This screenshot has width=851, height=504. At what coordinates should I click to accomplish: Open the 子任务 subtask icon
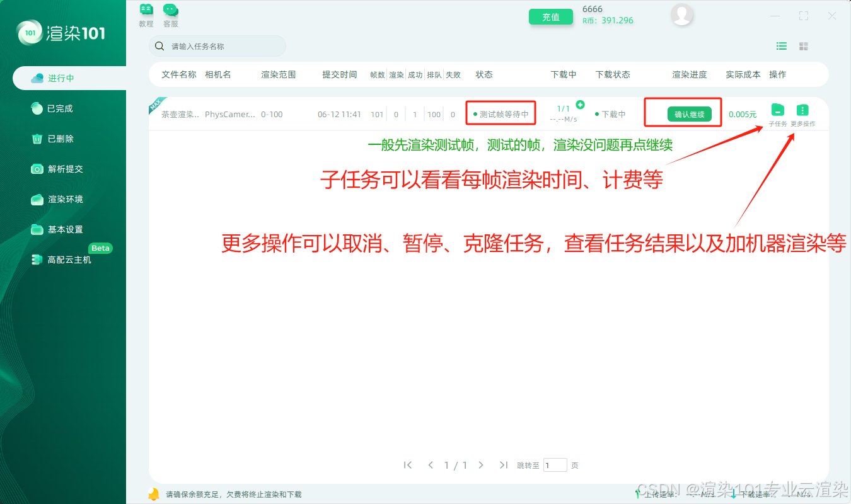[778, 115]
